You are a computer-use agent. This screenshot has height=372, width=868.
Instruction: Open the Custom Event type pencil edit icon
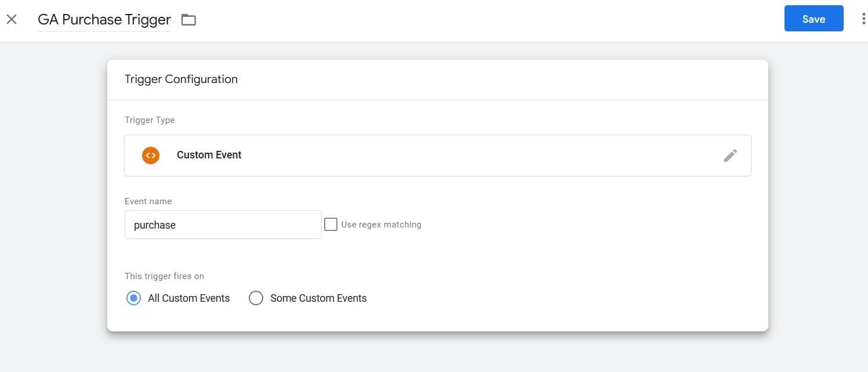point(730,155)
